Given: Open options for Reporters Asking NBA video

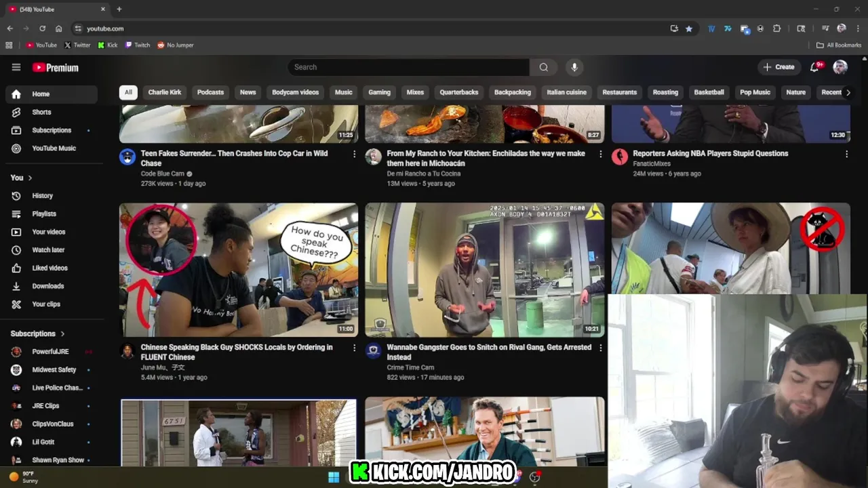Looking at the screenshot, I should [846, 154].
